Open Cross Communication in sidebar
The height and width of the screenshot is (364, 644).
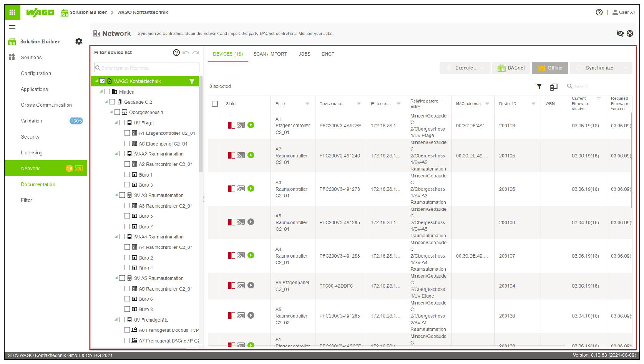46,105
